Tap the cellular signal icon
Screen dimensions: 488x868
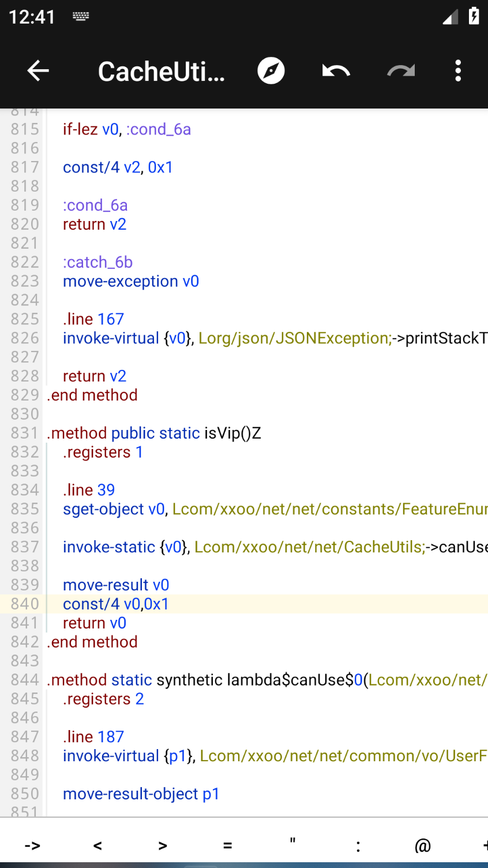[450, 17]
